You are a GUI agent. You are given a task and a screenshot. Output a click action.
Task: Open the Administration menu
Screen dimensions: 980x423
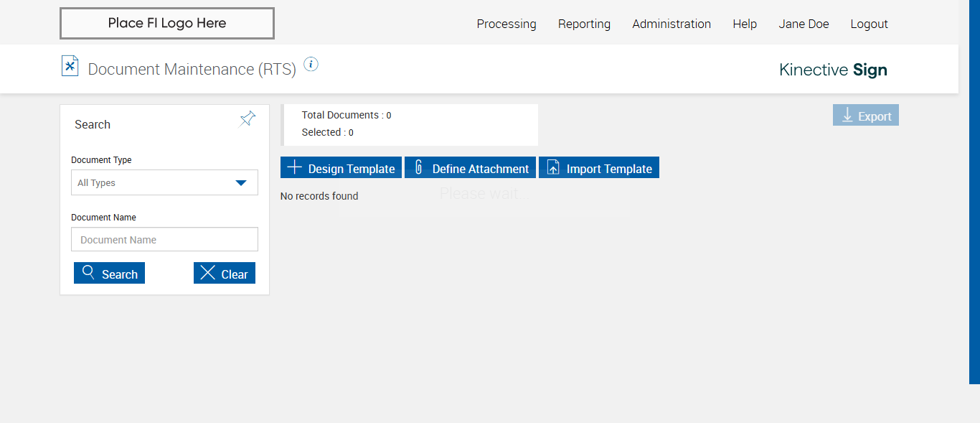672,24
